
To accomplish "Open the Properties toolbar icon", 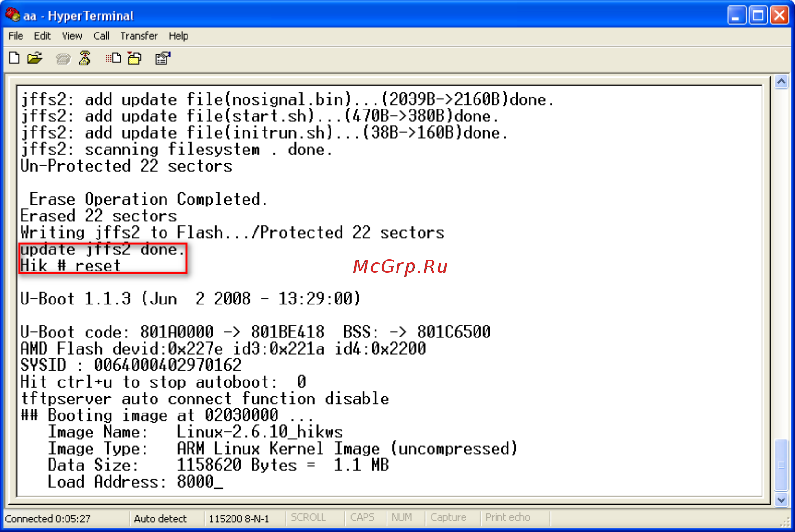I will click(163, 58).
